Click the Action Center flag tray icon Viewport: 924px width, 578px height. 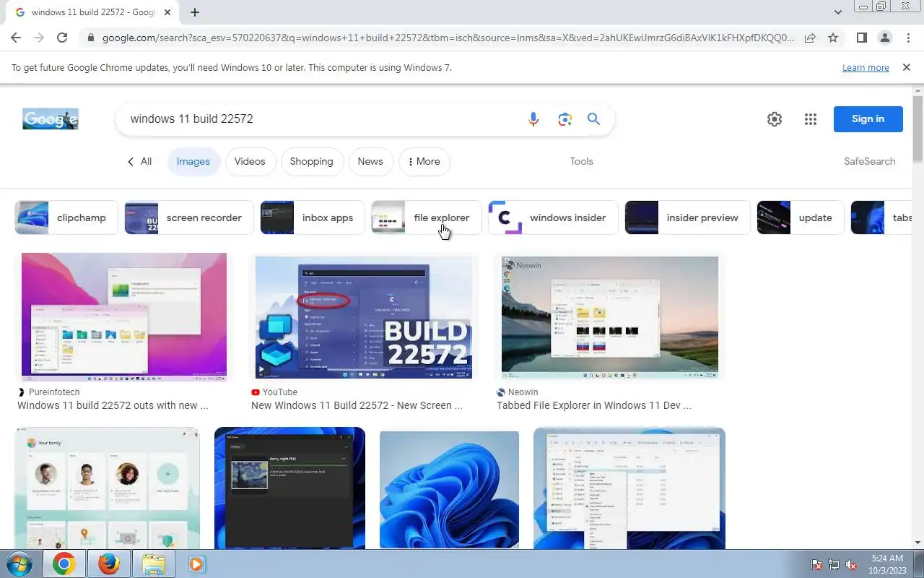[x=816, y=564]
